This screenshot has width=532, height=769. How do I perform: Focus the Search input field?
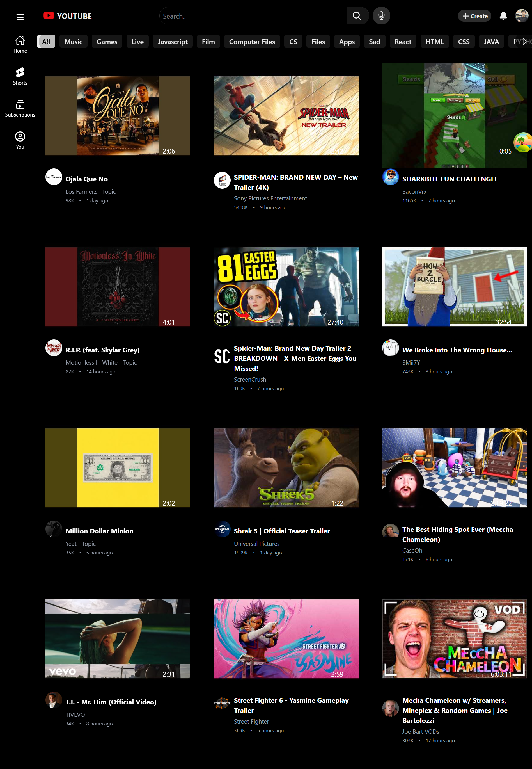[253, 16]
